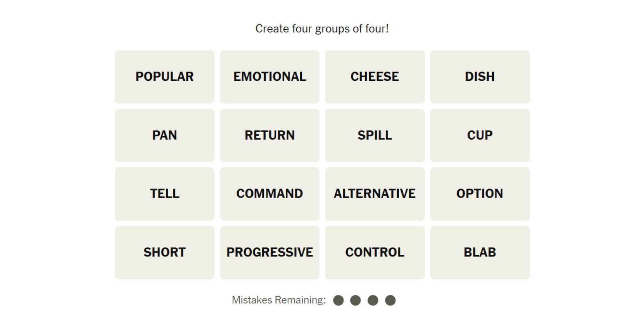Select the RETURN word tile
This screenshot has height=322, width=644.
(x=269, y=135)
